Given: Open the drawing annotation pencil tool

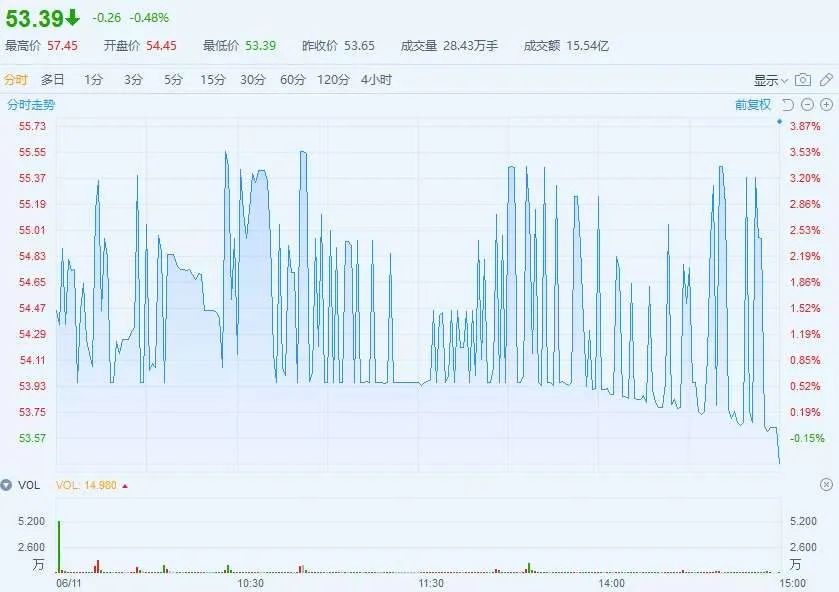Looking at the screenshot, I should pyautogui.click(x=827, y=79).
